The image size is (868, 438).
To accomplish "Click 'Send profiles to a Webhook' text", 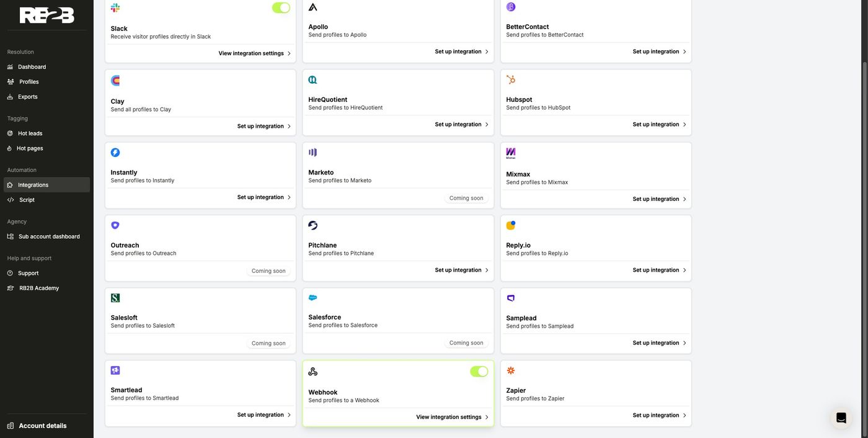I will tap(343, 401).
